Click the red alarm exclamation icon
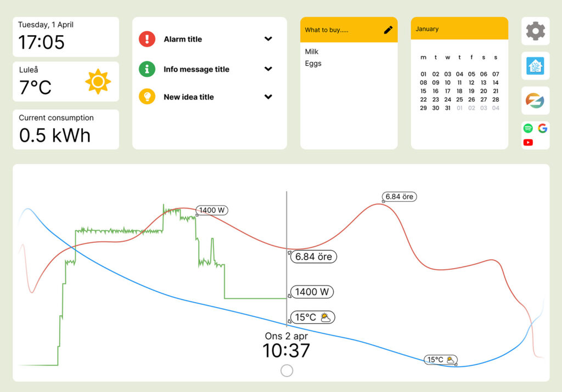This screenshot has height=392, width=562. (x=147, y=39)
